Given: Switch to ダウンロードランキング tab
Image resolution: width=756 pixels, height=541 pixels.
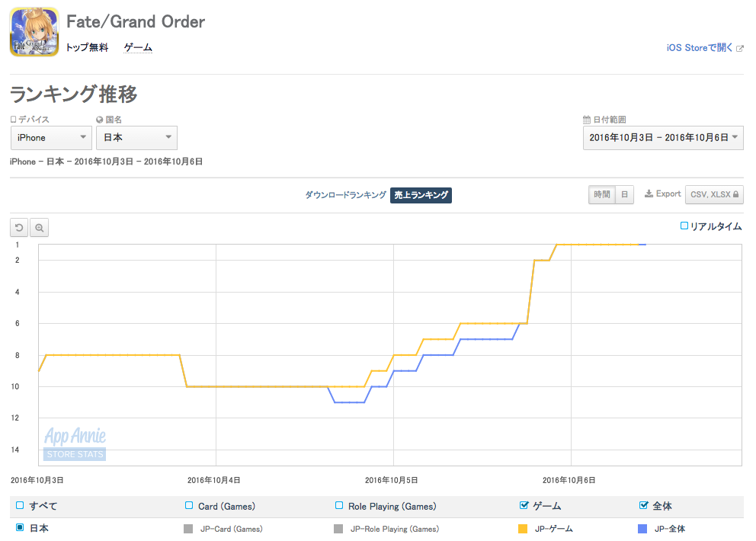Looking at the screenshot, I should (345, 195).
